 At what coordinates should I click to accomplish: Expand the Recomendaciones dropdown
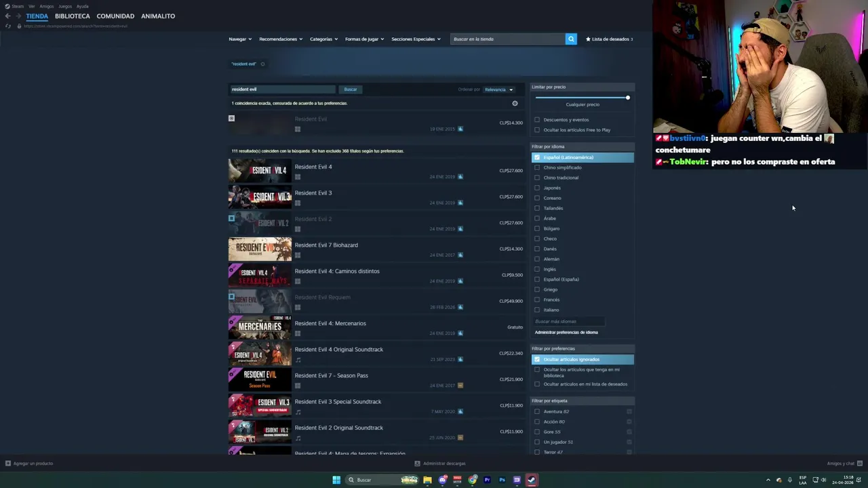pos(281,39)
